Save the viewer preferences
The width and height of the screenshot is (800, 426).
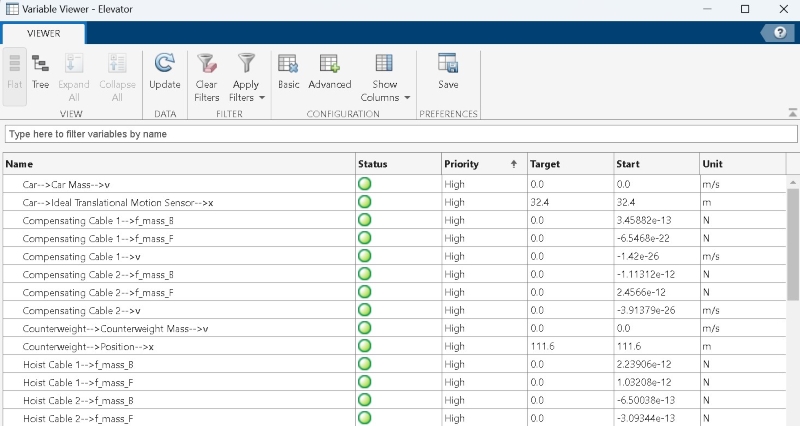(x=448, y=72)
